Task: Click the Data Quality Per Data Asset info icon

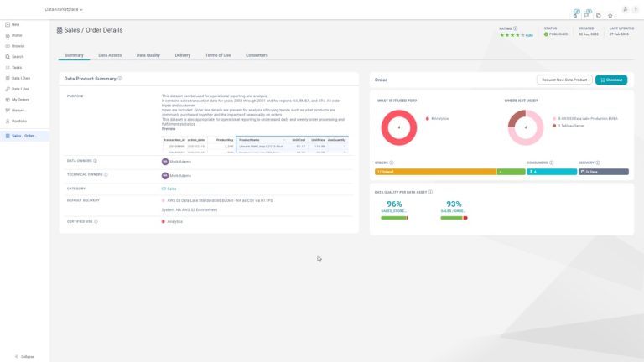Action: coord(430,192)
